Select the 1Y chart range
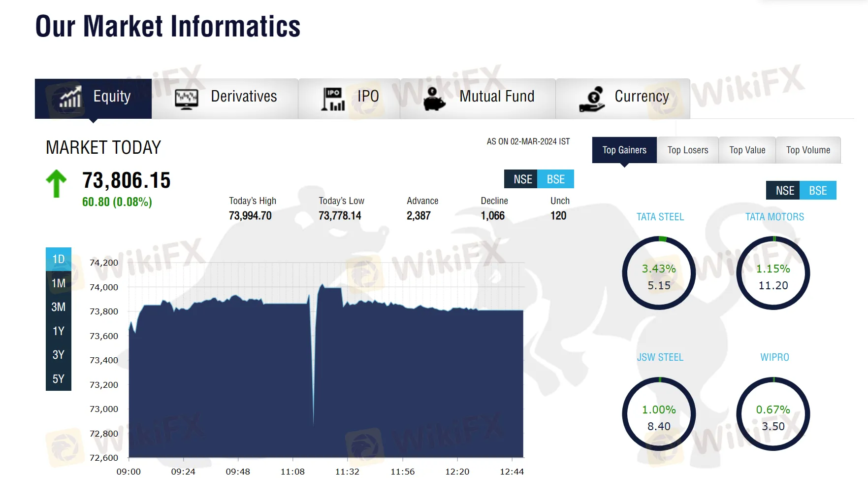The height and width of the screenshot is (478, 868). click(x=59, y=331)
